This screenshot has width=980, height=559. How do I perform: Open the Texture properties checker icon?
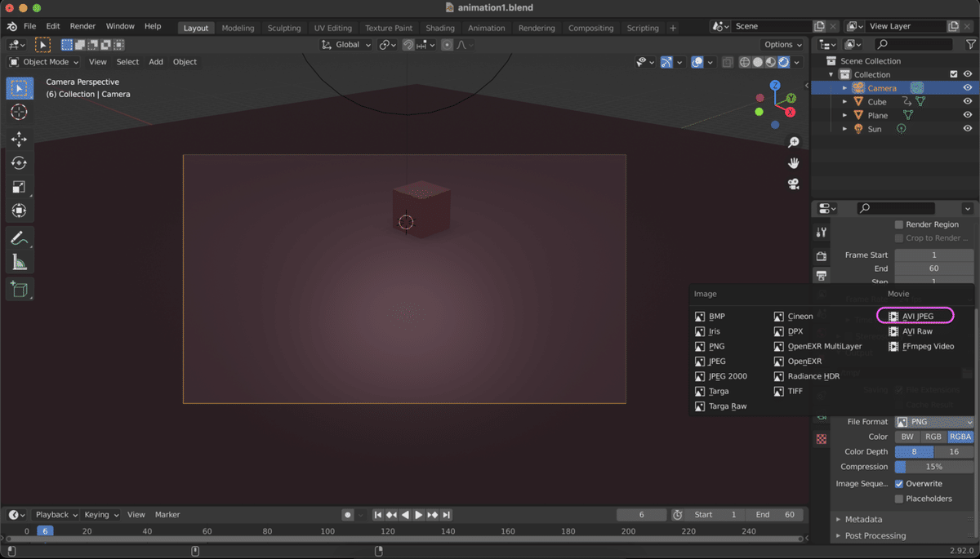(x=822, y=439)
